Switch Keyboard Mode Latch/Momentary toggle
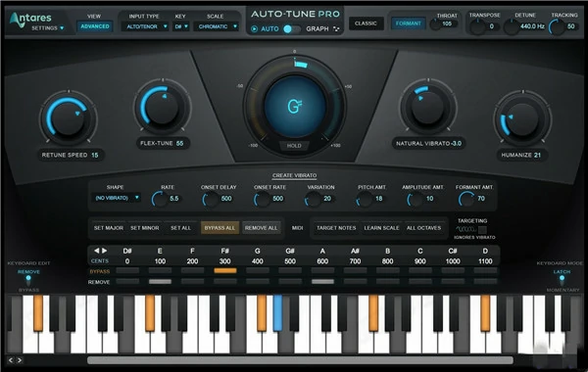 tap(562, 281)
